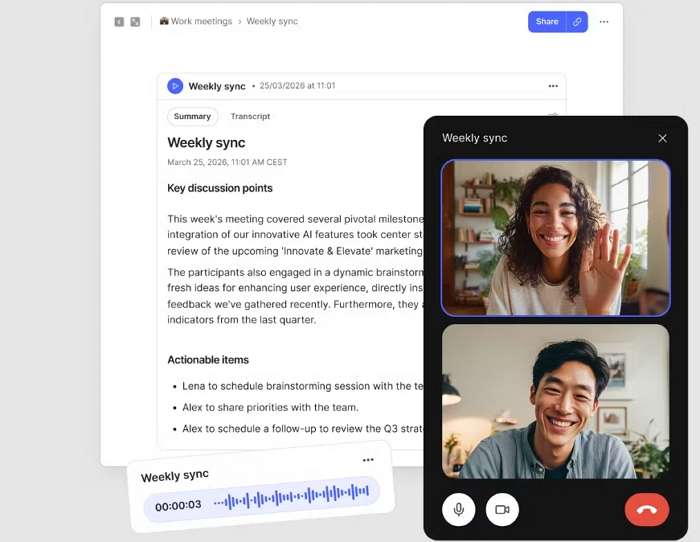The image size is (700, 542).
Task: Click the audio waveform in recording card
Action: (x=291, y=495)
